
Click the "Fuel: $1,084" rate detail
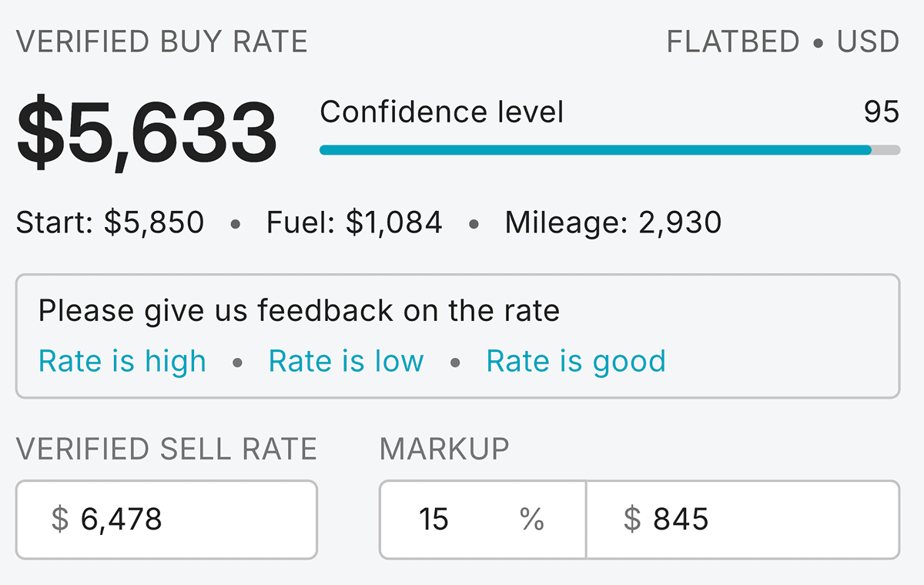[x=354, y=223]
